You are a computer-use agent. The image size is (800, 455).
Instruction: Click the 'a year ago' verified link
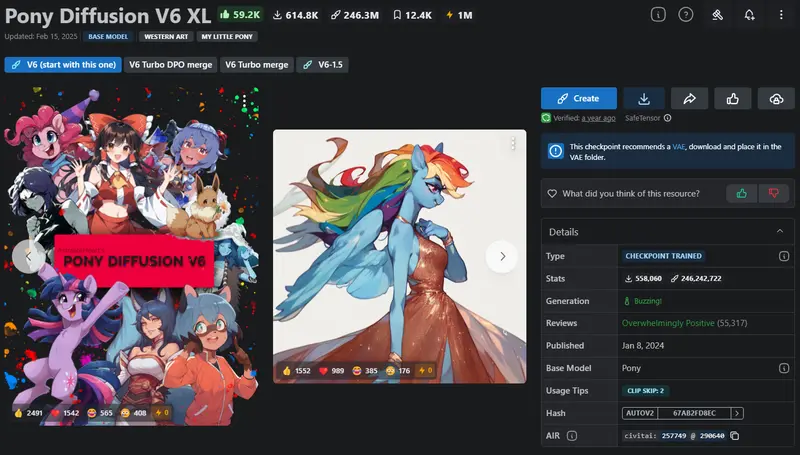point(598,118)
